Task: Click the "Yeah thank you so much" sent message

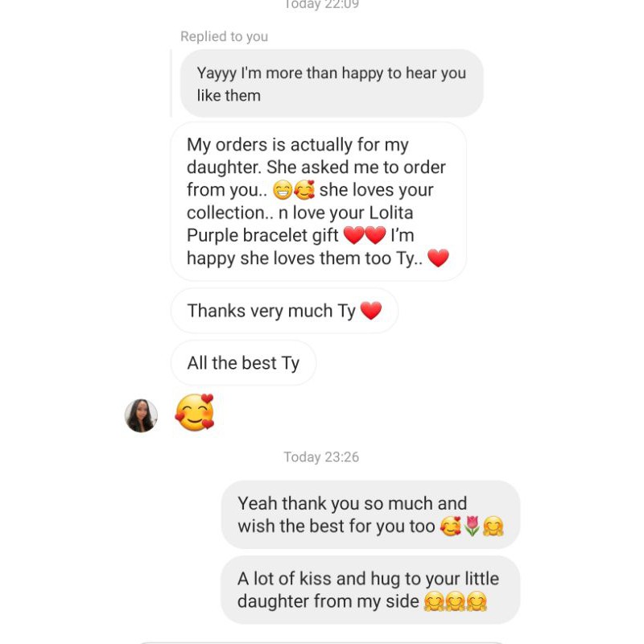Action: (x=370, y=515)
